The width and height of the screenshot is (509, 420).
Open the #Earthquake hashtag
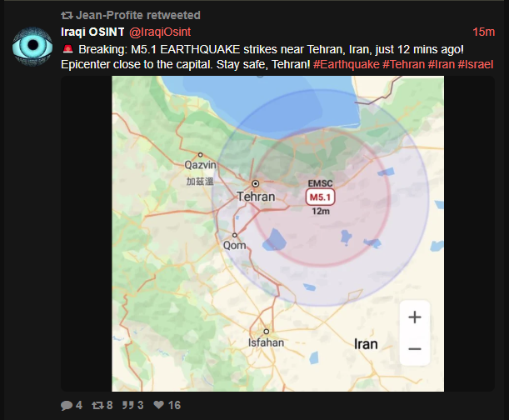[x=347, y=64]
